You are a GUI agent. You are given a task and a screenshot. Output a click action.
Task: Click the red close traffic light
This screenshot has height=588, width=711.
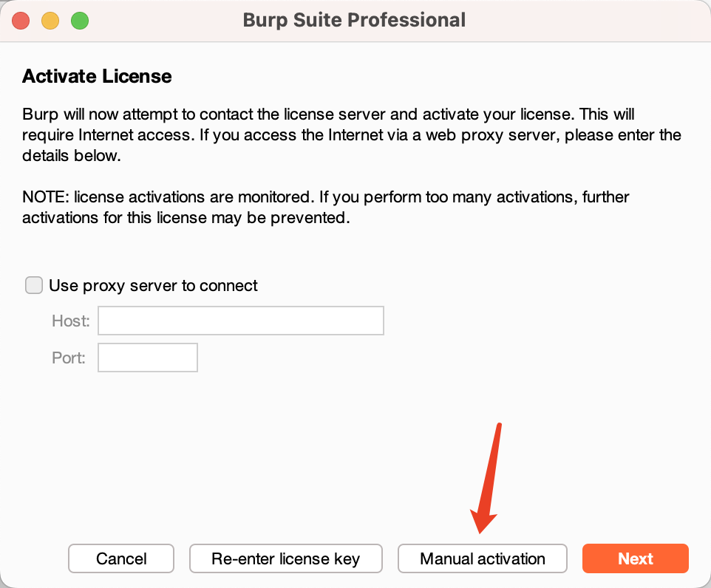tap(21, 21)
